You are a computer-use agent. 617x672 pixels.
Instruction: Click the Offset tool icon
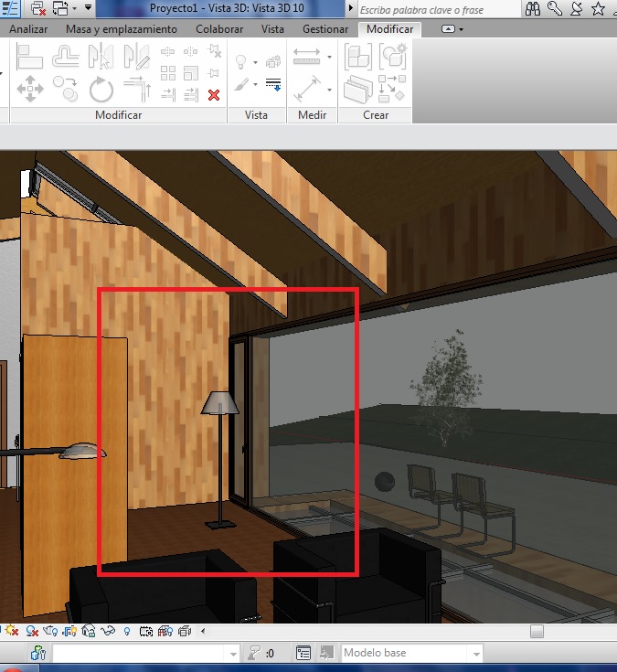65,59
